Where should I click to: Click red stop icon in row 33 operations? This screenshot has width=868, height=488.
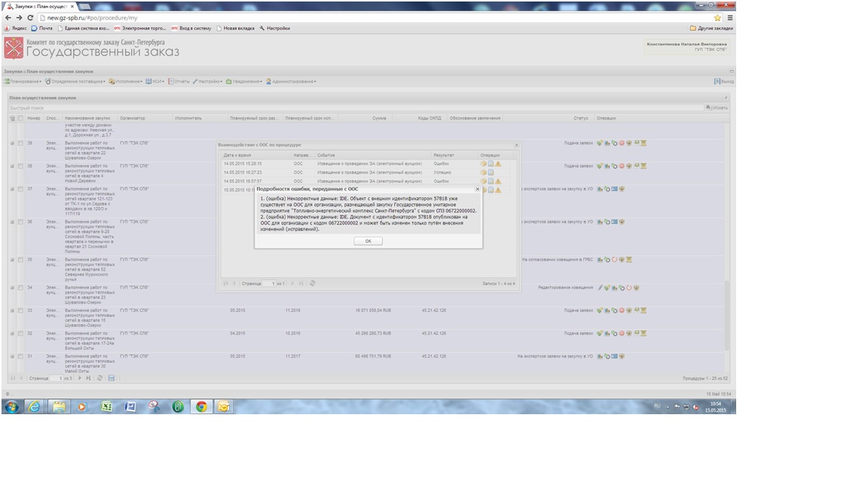[622, 310]
